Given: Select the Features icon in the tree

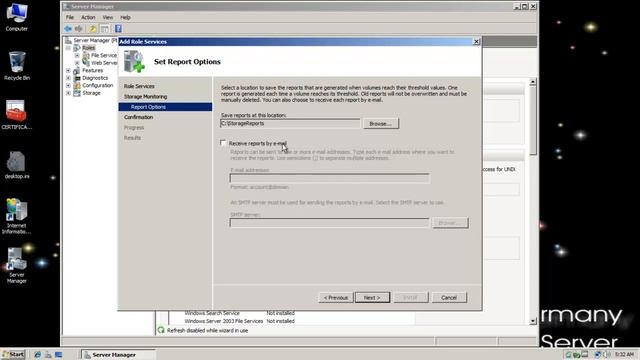Looking at the screenshot, I should click(x=76, y=71).
